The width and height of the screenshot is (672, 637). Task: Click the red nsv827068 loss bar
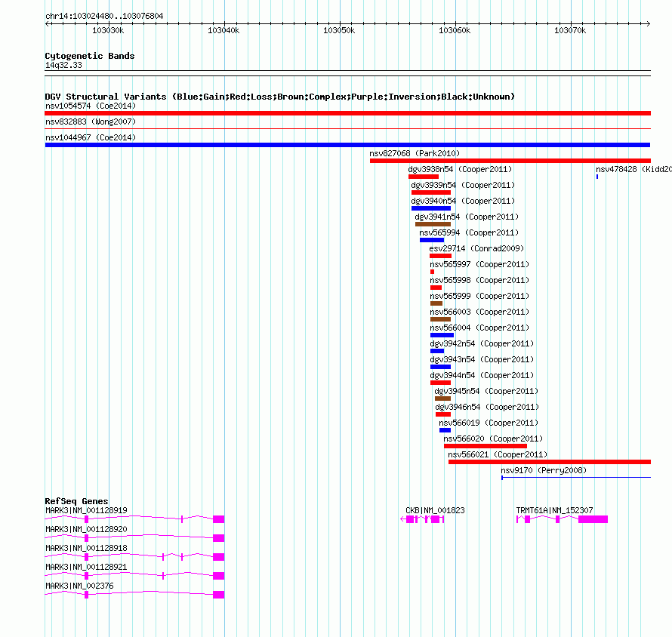[x=510, y=161]
